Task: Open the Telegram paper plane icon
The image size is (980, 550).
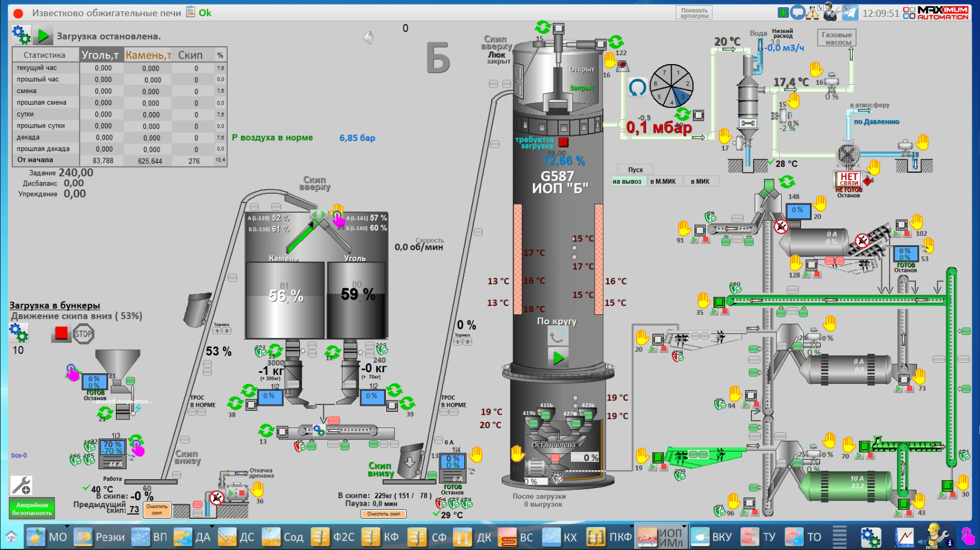Action: coord(850,12)
